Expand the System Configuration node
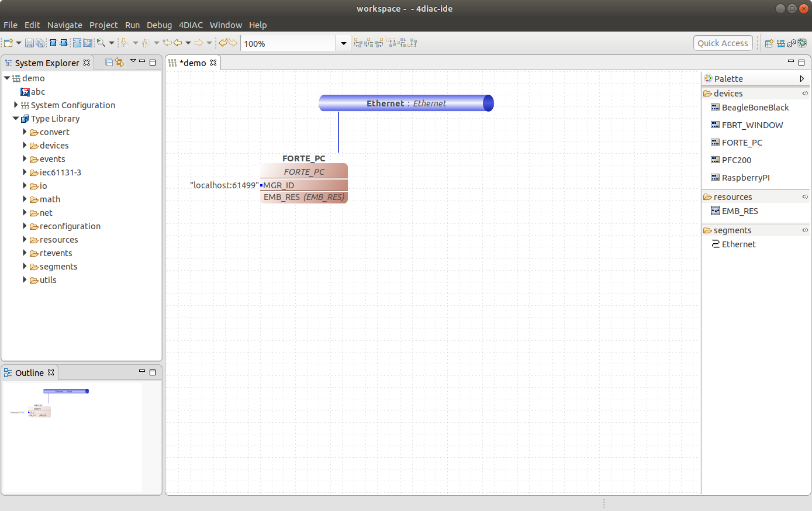Screen dimensions: 812x511 click(16, 105)
